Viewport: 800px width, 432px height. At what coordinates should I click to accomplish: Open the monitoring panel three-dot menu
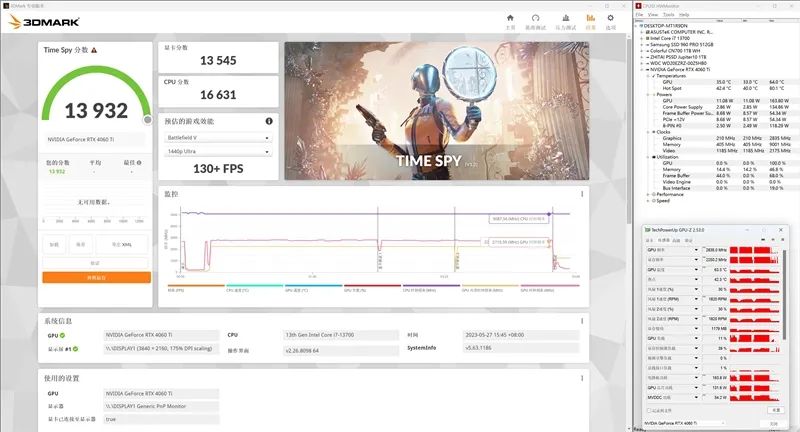582,194
